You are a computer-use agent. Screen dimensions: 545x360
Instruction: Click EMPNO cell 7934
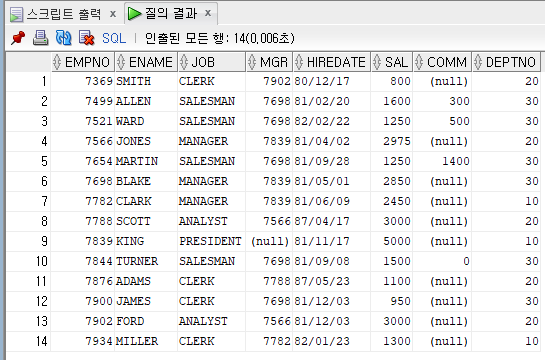pyautogui.click(x=83, y=341)
